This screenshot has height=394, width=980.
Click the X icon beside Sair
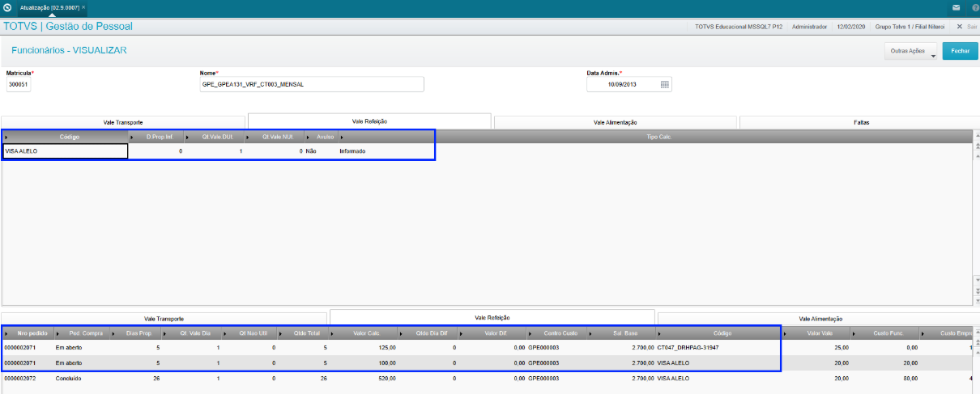coord(960,27)
